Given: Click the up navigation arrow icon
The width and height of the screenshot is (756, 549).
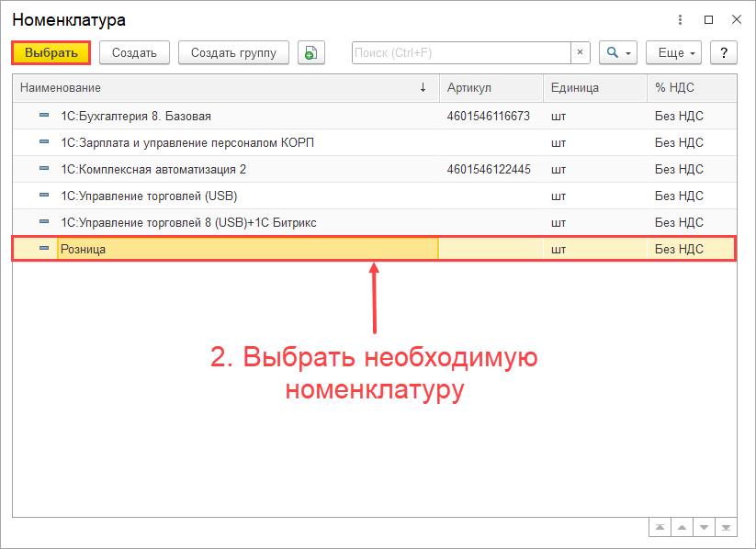Looking at the screenshot, I should pos(681,526).
